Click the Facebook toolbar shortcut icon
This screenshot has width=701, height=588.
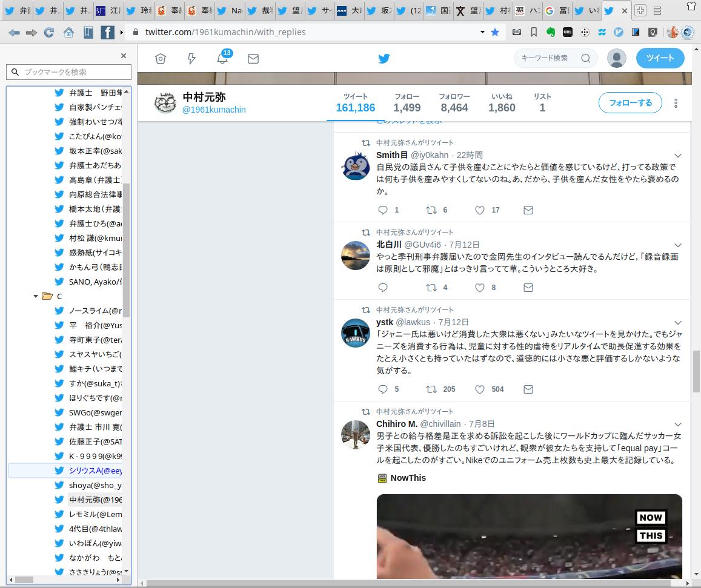(x=107, y=32)
